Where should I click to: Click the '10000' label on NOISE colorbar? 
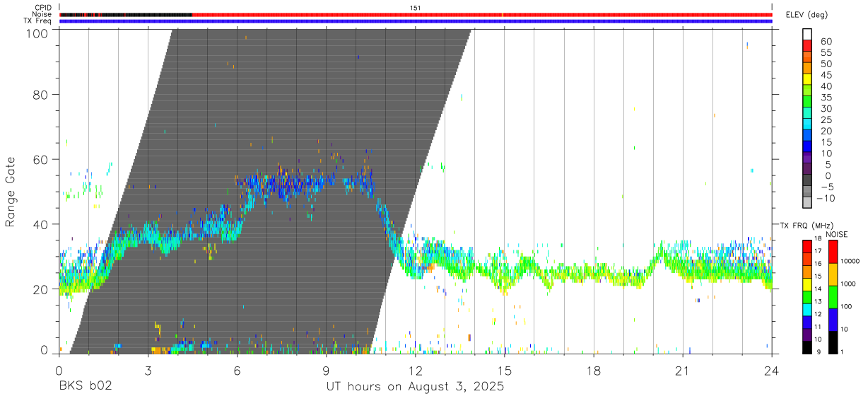(x=850, y=261)
